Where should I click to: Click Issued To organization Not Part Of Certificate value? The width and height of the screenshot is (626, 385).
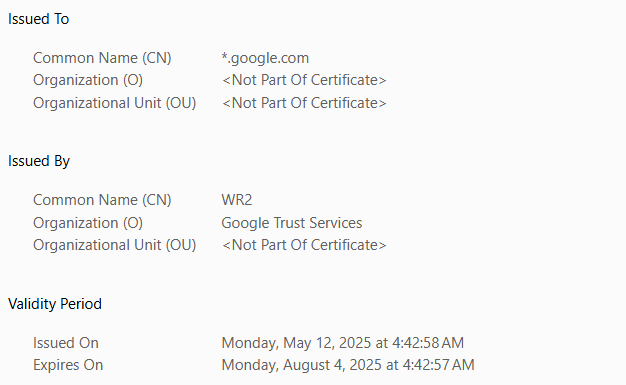click(x=304, y=80)
